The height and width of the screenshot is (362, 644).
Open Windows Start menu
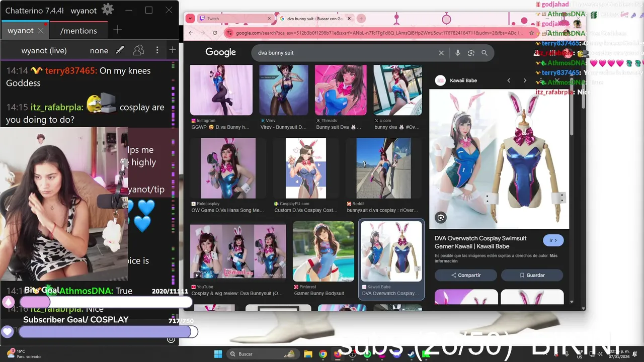(x=218, y=354)
